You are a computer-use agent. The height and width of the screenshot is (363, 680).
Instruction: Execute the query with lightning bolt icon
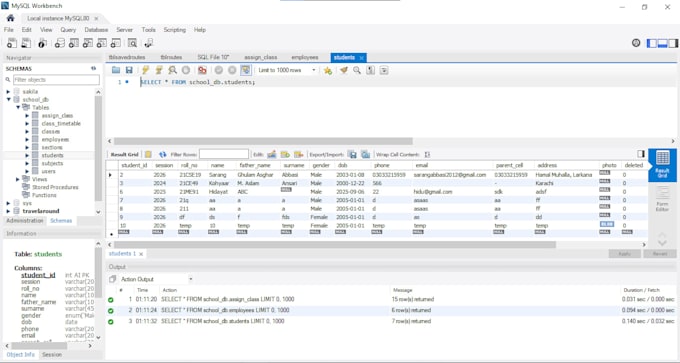[x=146, y=70]
